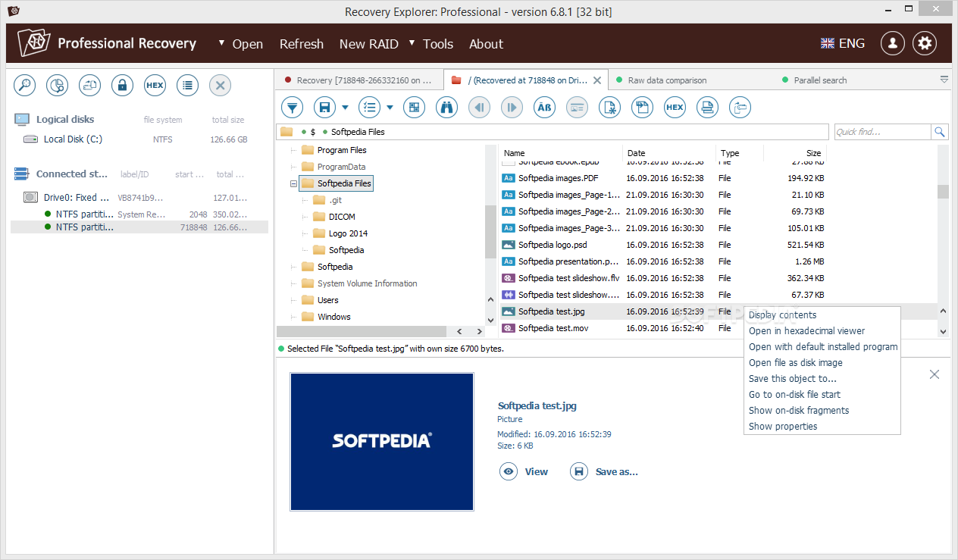Click the partition search pie-chart icon in left panel
Viewport: 958px width, 560px height.
(58, 86)
